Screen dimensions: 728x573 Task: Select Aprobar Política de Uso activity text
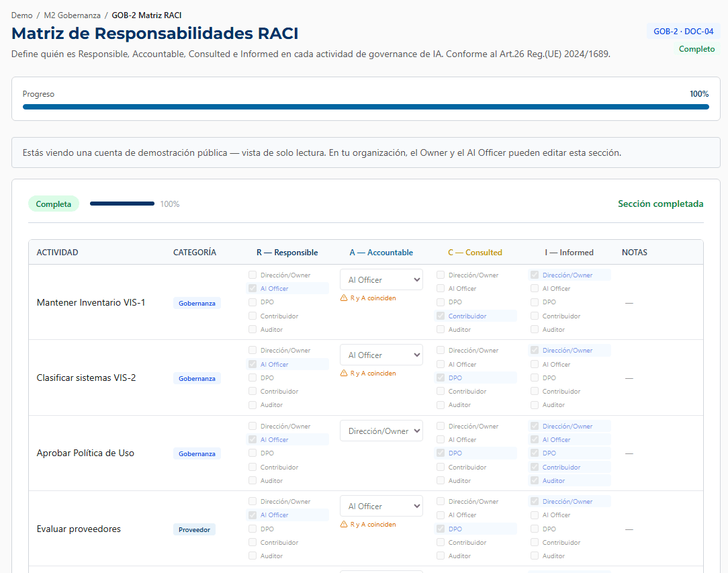(85, 453)
